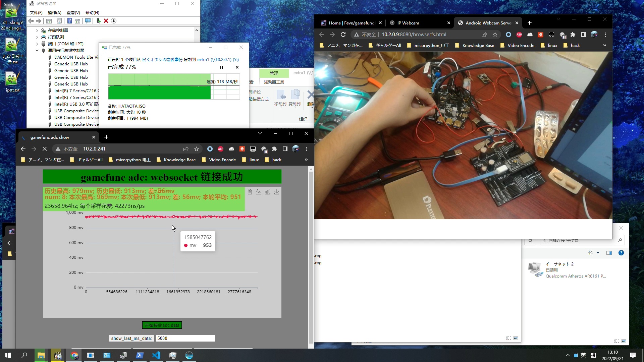Open the bar chart icon on adc page
644x362 pixels.
[x=268, y=191]
